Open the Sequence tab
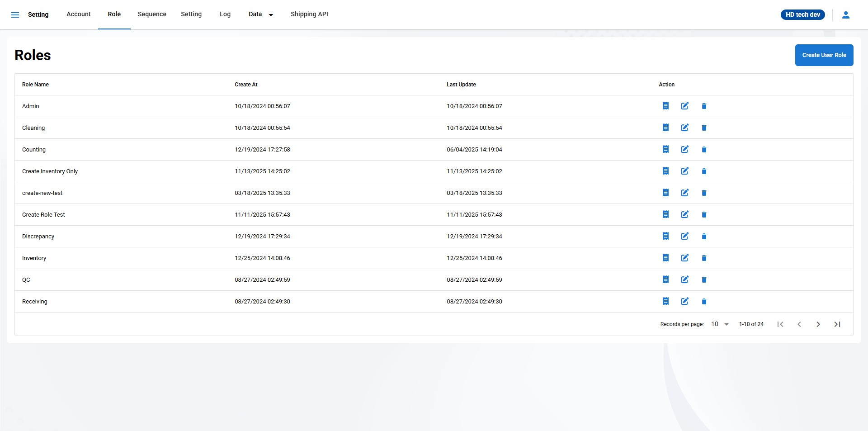Image resolution: width=868 pixels, height=431 pixels. coord(152,14)
